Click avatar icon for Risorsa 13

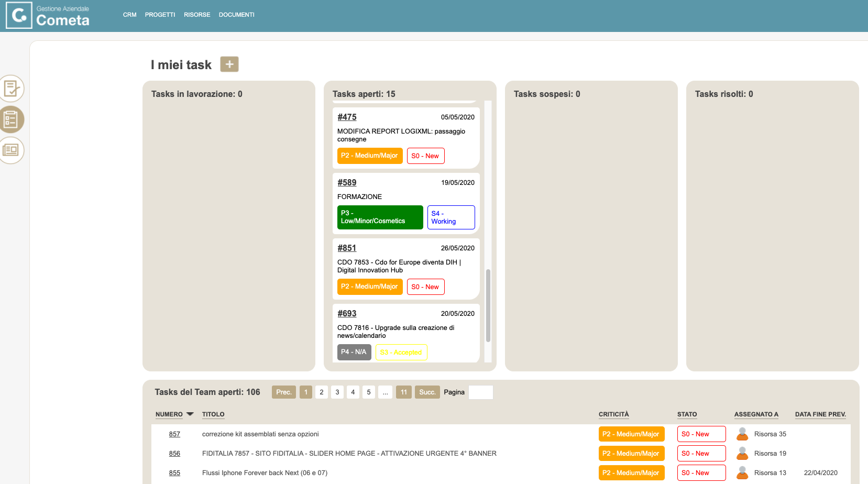742,472
